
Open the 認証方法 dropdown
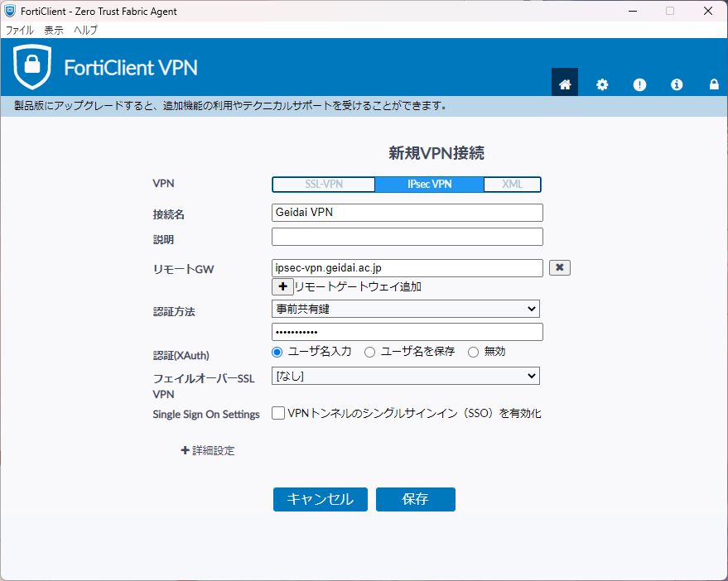pyautogui.click(x=406, y=309)
